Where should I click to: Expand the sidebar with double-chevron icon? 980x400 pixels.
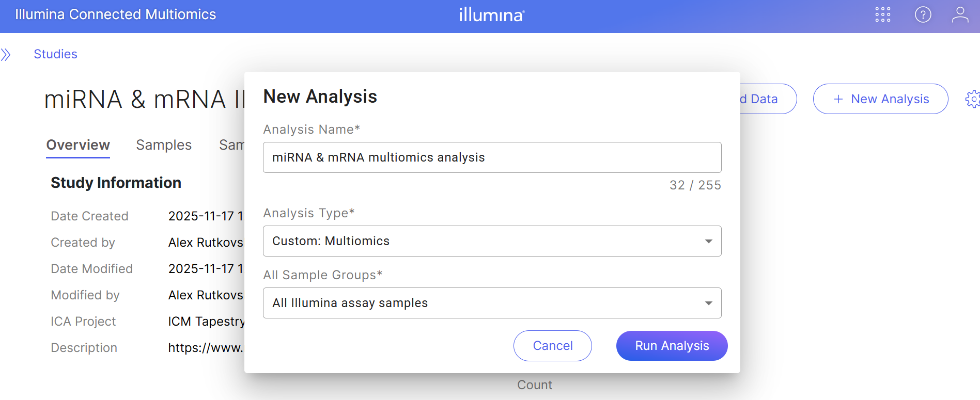[x=6, y=54]
